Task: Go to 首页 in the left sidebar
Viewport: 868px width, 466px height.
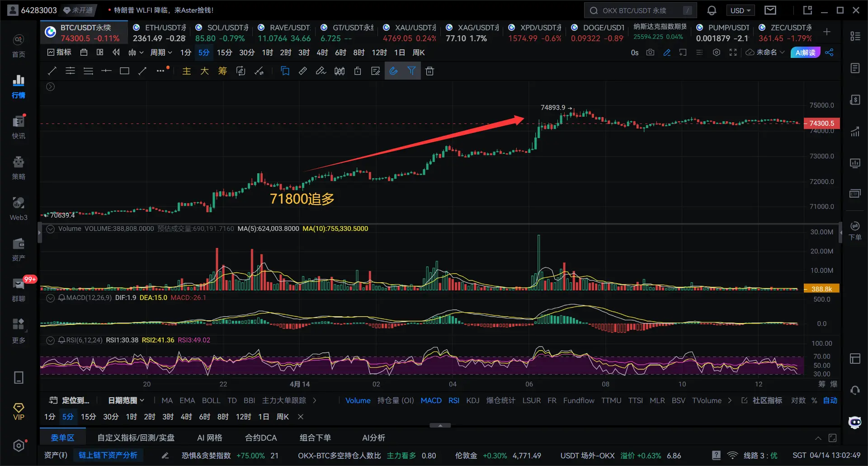Action: tap(19, 45)
